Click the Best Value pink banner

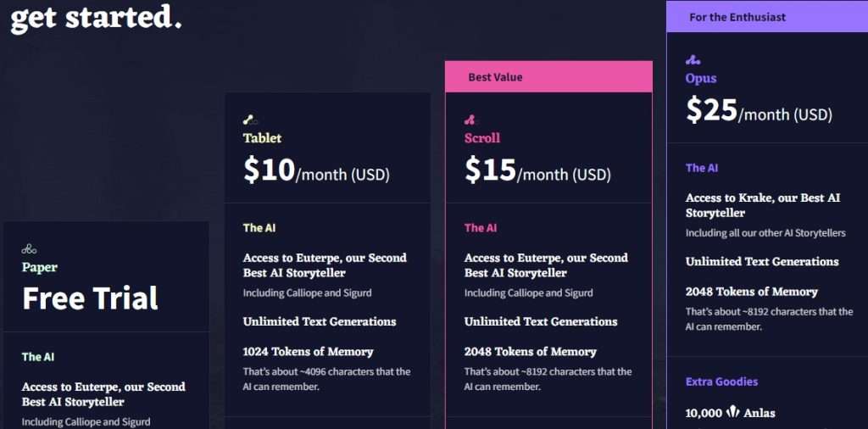click(x=548, y=77)
